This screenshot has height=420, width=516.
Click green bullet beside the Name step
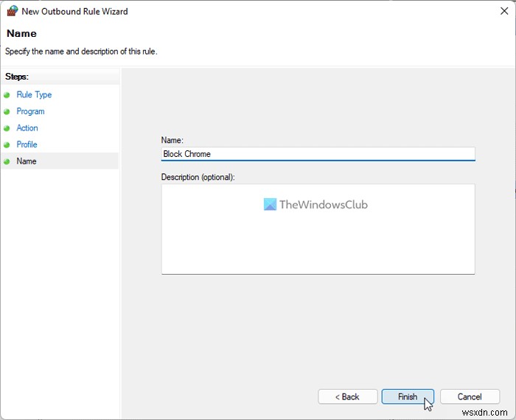(x=7, y=161)
